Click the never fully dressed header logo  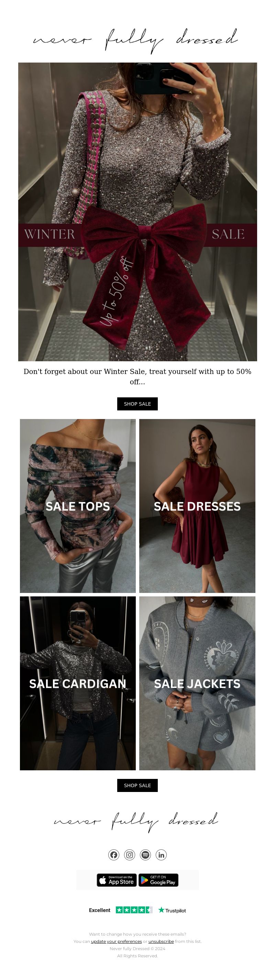(136, 40)
